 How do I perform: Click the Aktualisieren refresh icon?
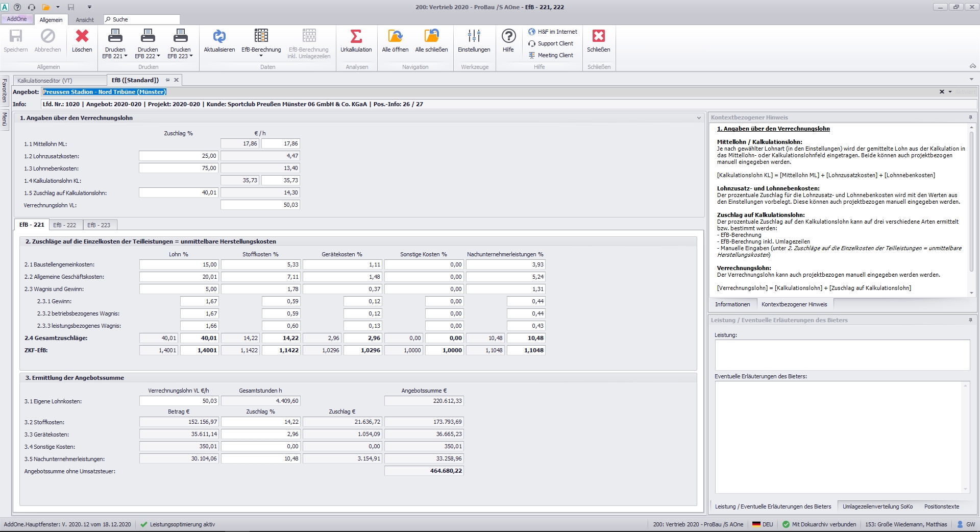pyautogui.click(x=219, y=37)
